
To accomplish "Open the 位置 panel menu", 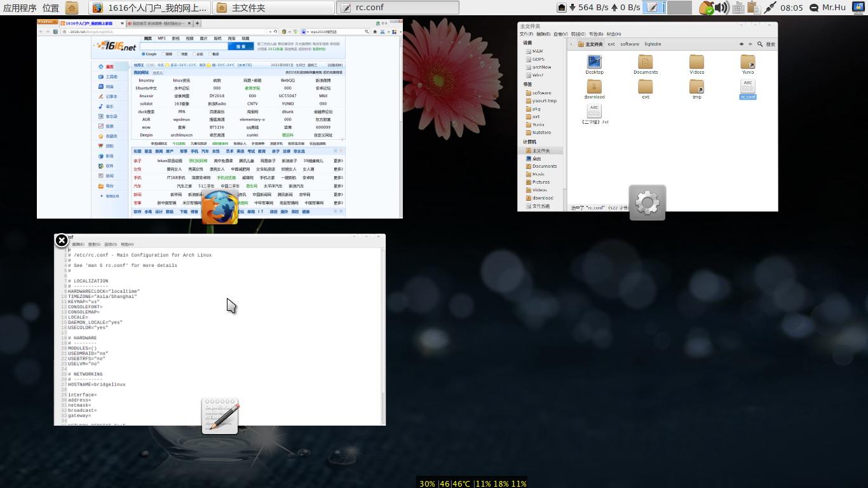I will coord(51,8).
